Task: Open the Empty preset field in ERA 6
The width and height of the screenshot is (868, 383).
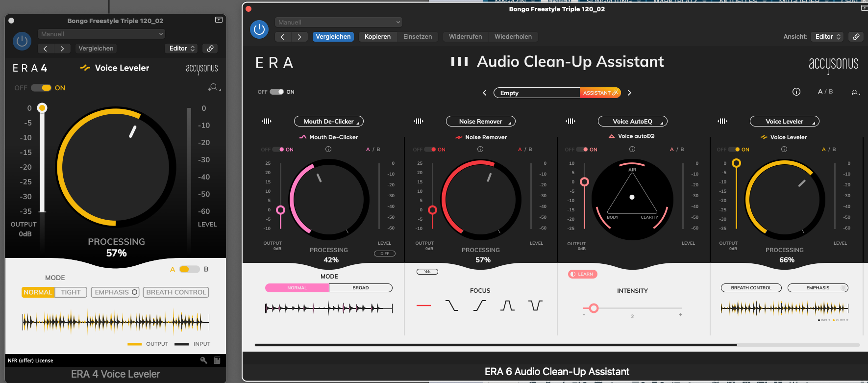Action: 537,93
